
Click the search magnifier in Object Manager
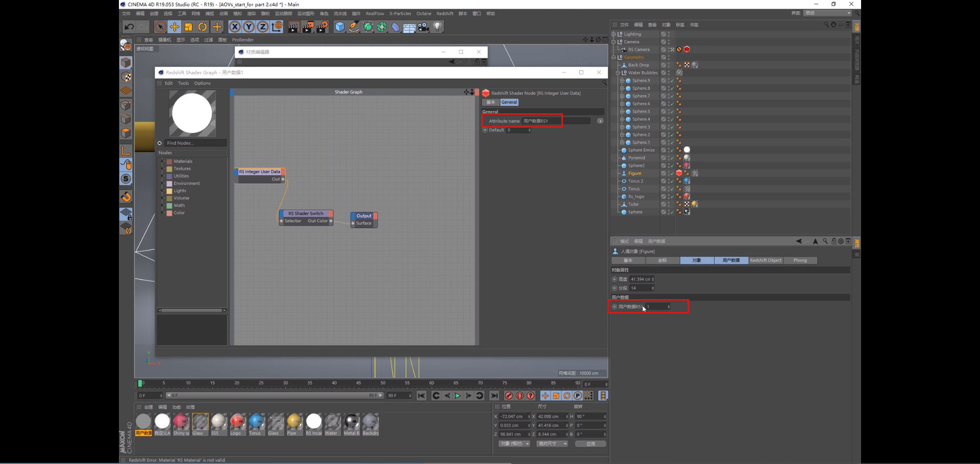[826, 25]
